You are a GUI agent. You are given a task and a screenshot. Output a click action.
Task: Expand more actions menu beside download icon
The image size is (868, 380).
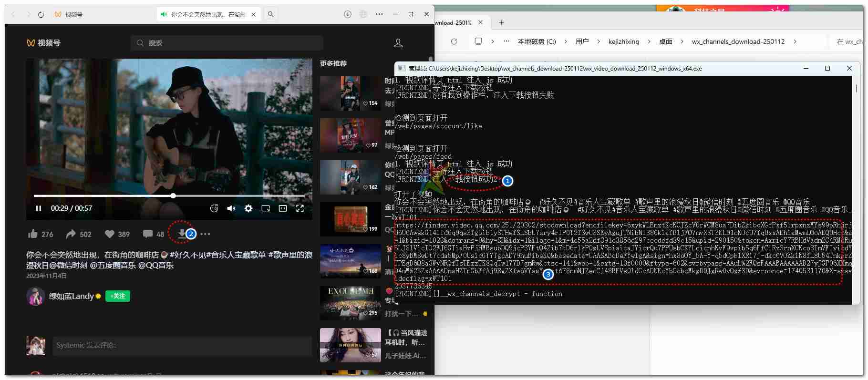[x=205, y=234]
